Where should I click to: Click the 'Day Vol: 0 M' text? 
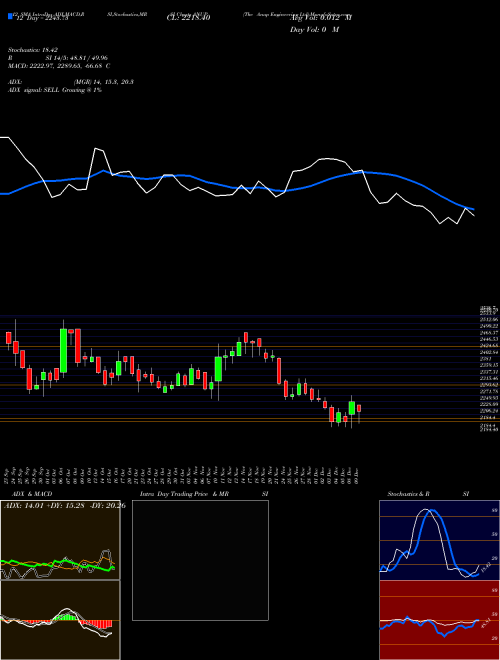coord(314,29)
